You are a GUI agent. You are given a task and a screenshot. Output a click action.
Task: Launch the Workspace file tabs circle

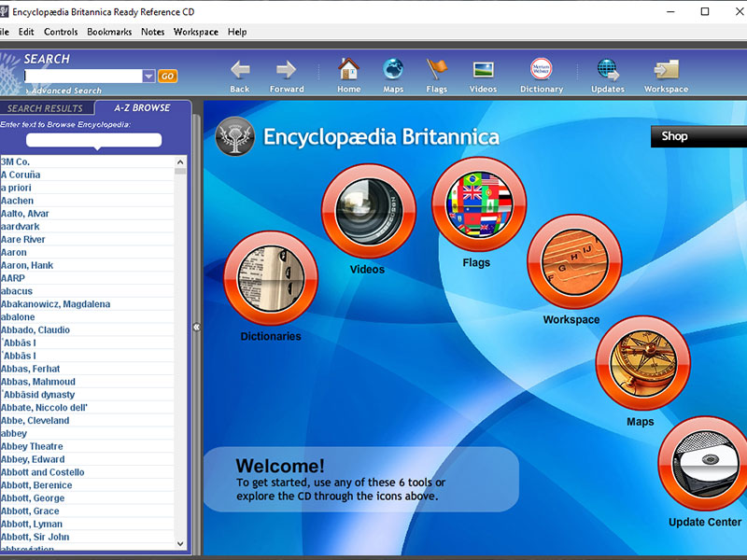574,261
